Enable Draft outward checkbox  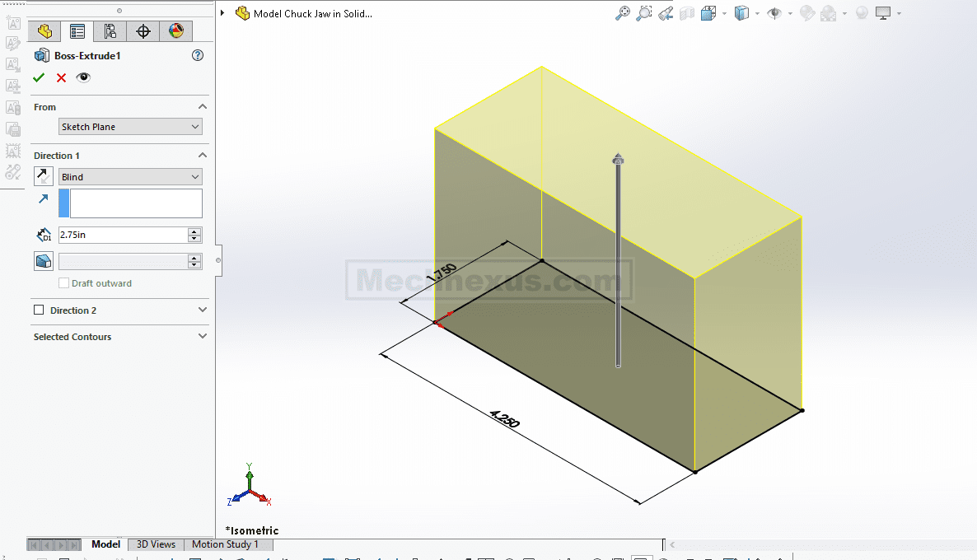click(x=63, y=282)
